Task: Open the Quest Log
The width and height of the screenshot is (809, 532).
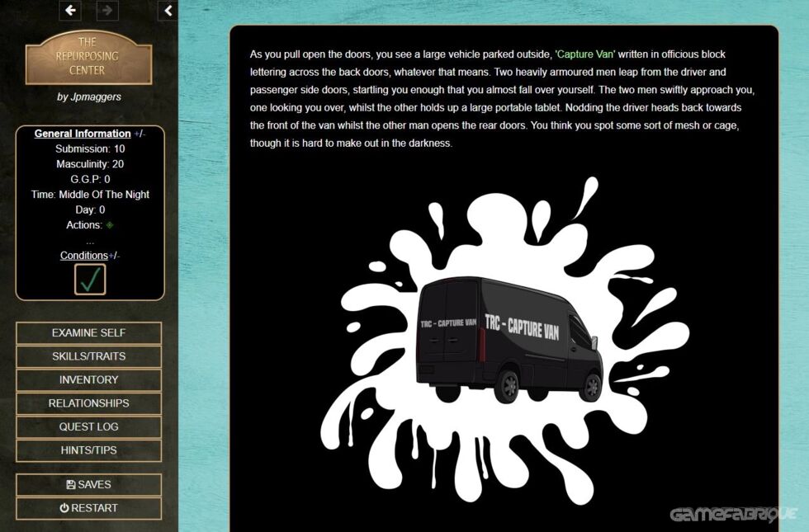Action: (x=89, y=427)
